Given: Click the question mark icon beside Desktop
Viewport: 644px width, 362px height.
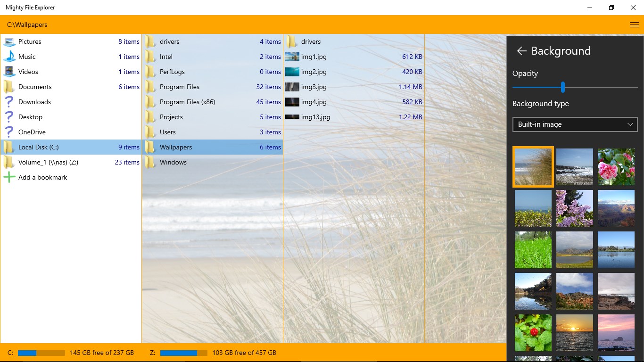Looking at the screenshot, I should tap(9, 117).
